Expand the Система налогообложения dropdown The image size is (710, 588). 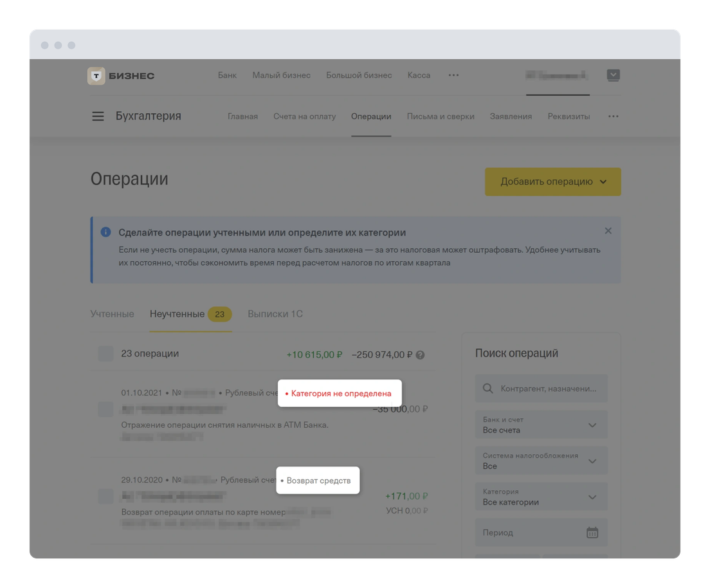[541, 461]
